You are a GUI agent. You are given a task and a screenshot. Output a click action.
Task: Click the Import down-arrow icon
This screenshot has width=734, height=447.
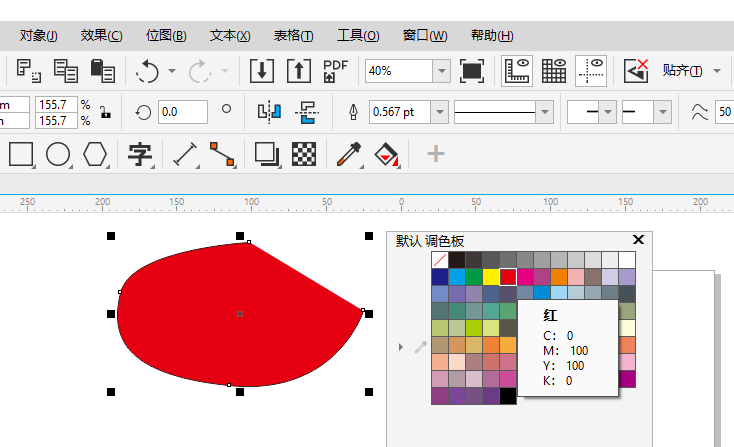tap(262, 71)
